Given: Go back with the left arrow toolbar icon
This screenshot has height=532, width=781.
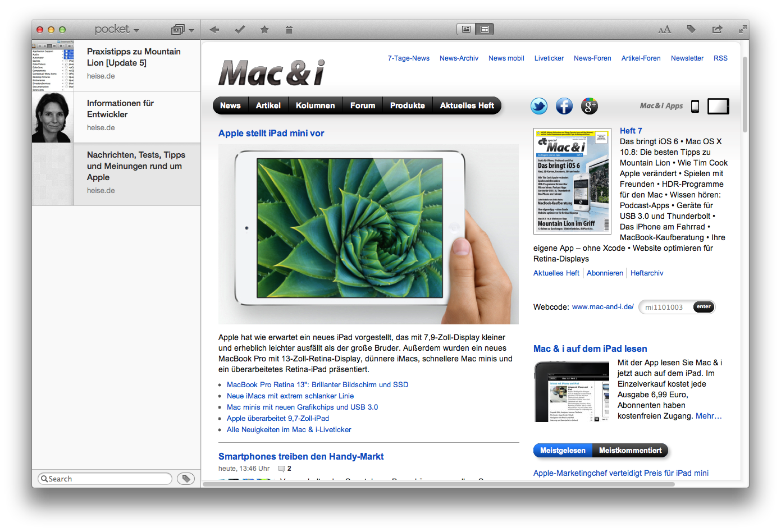Looking at the screenshot, I should tap(214, 30).
